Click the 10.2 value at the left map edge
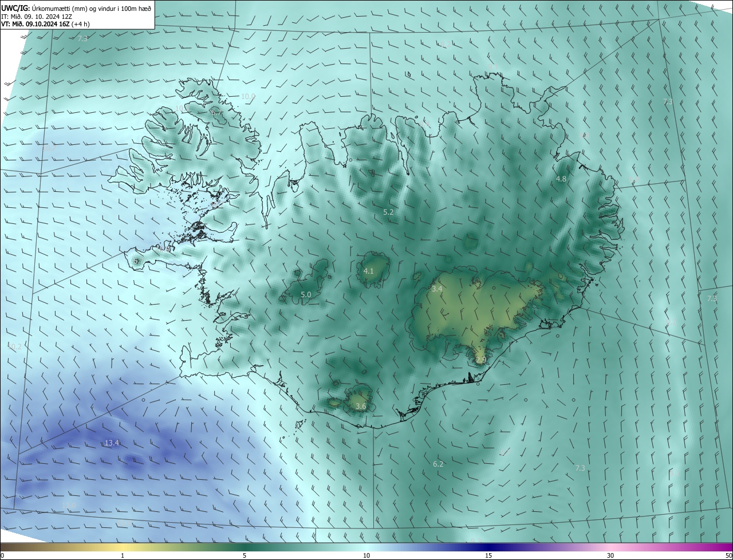This screenshot has width=733, height=560. tap(14, 346)
